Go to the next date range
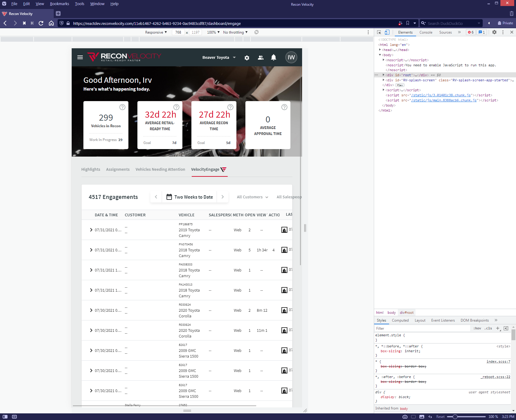Screen dimensions: 516x420 pos(222,197)
